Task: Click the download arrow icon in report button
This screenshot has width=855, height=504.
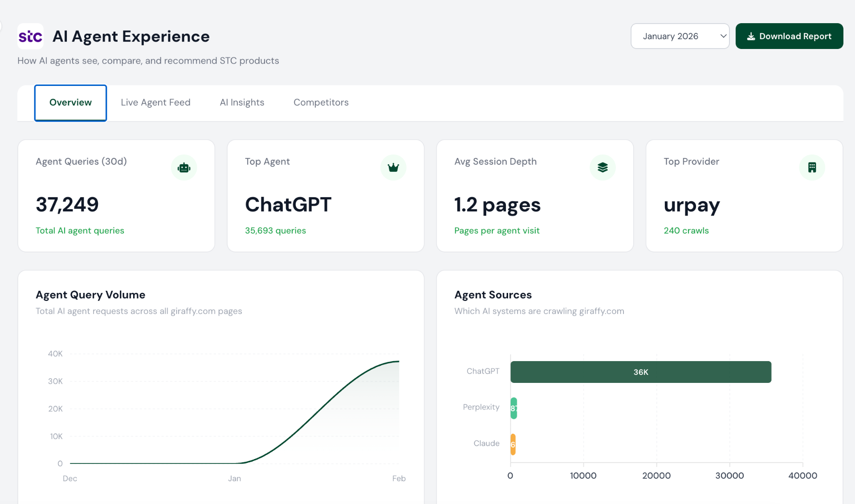Action: coord(751,37)
